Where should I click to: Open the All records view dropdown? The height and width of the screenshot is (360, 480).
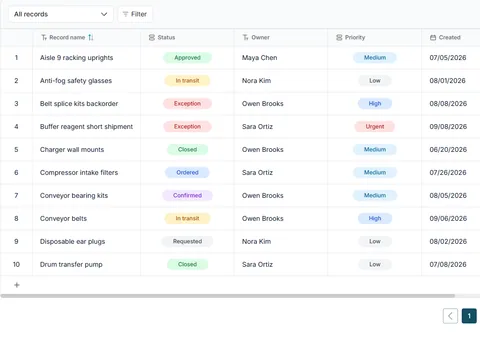coord(61,14)
